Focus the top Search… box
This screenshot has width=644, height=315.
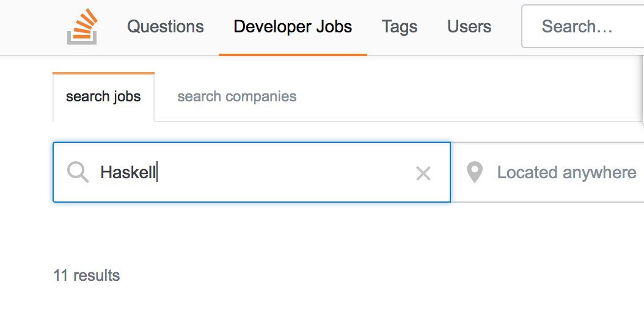coord(582,26)
